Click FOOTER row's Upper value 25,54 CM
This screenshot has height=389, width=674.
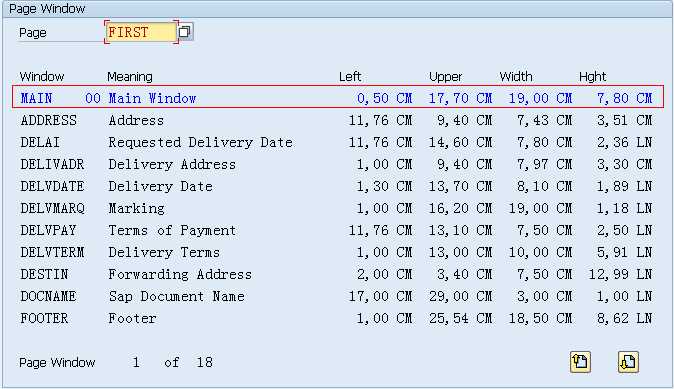[460, 319]
